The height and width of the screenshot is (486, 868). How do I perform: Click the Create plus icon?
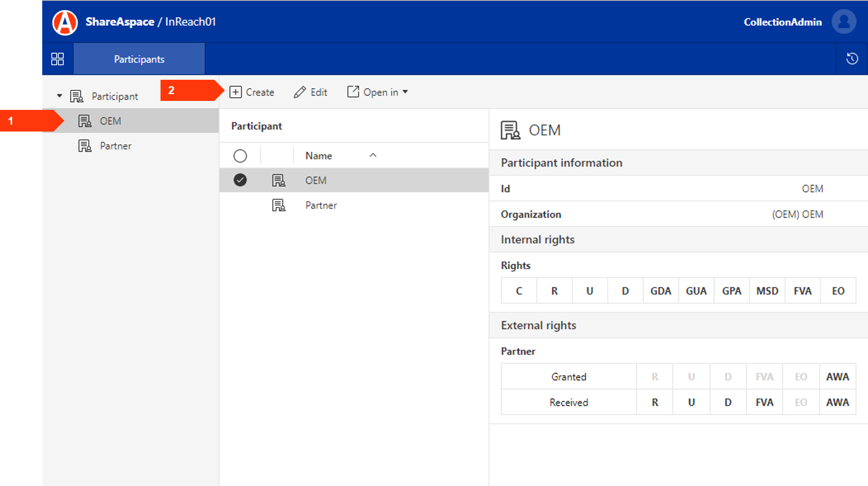coord(235,92)
